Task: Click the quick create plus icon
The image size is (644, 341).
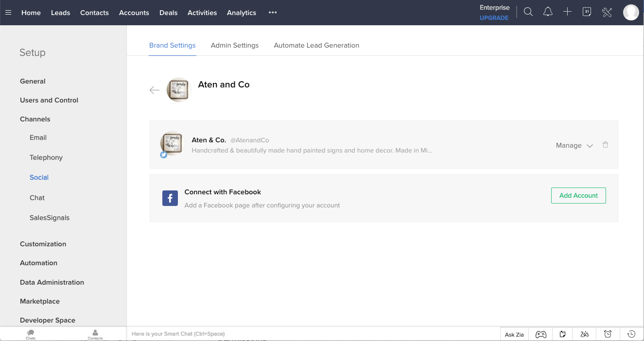Action: [x=567, y=12]
